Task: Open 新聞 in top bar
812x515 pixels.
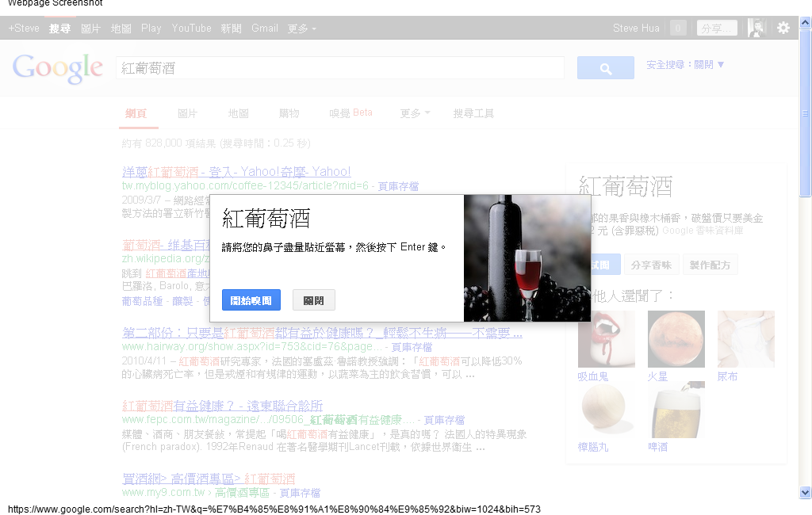Action: pyautogui.click(x=231, y=29)
